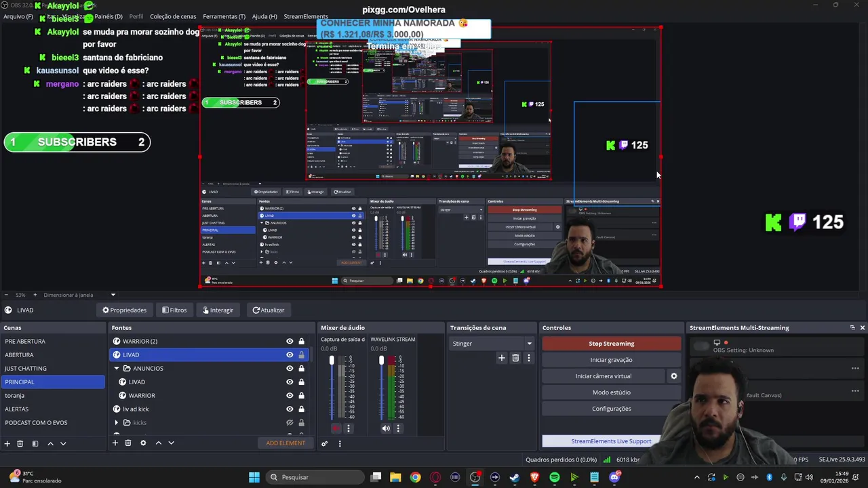The height and width of the screenshot is (488, 868).
Task: Toggle the StreamElements OBS Setting switch
Action: coord(701,346)
